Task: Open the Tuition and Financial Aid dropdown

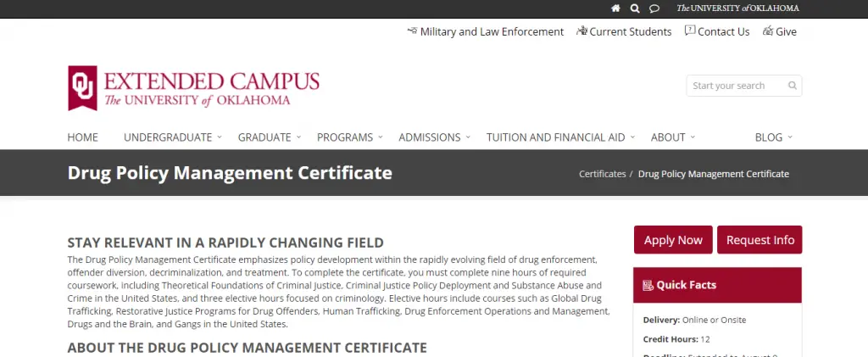Action: click(x=560, y=137)
